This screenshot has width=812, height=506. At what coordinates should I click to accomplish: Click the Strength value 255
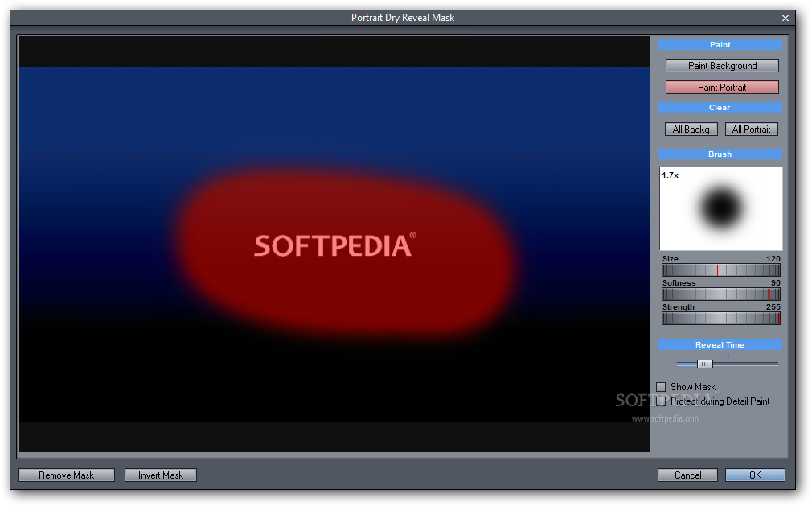coord(773,307)
